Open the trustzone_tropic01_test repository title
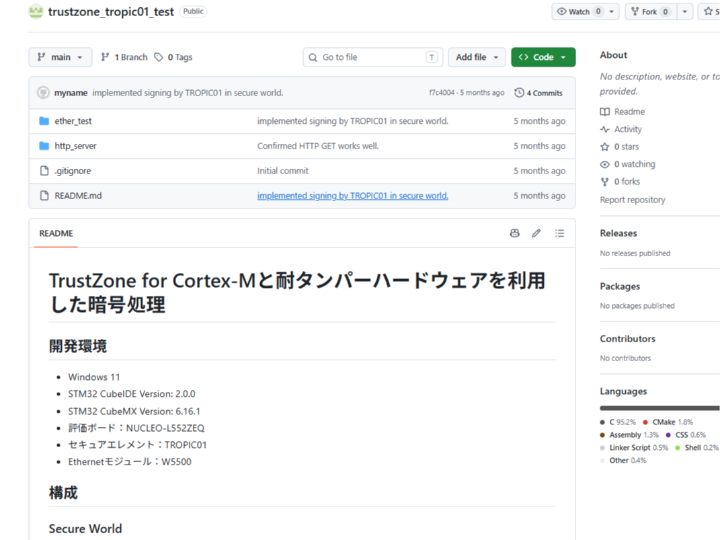 pos(111,11)
